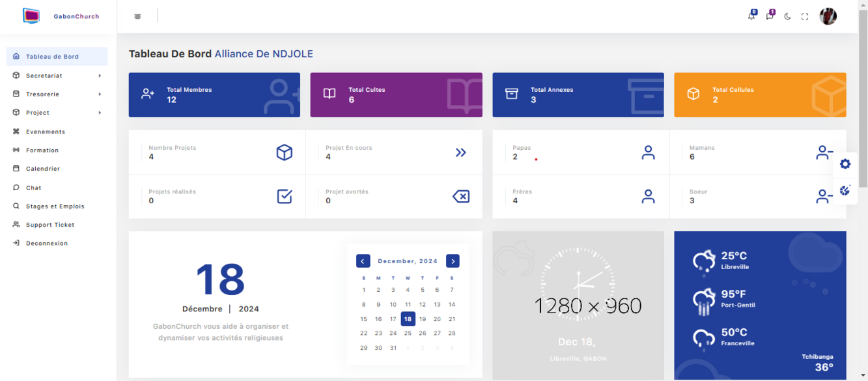Open the user profile avatar
Screen dimensions: 868x381
(828, 17)
